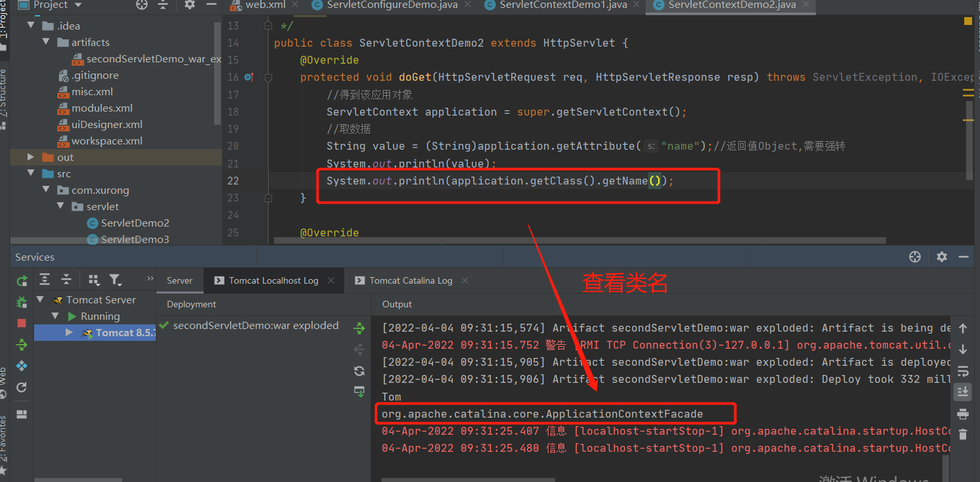980x482 pixels.
Task: Hide the Services panel
Action: (964, 257)
